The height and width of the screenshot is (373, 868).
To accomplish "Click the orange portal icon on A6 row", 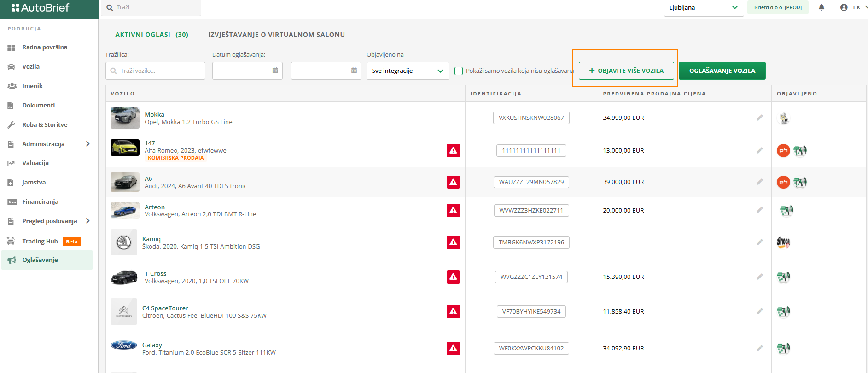I will (783, 182).
